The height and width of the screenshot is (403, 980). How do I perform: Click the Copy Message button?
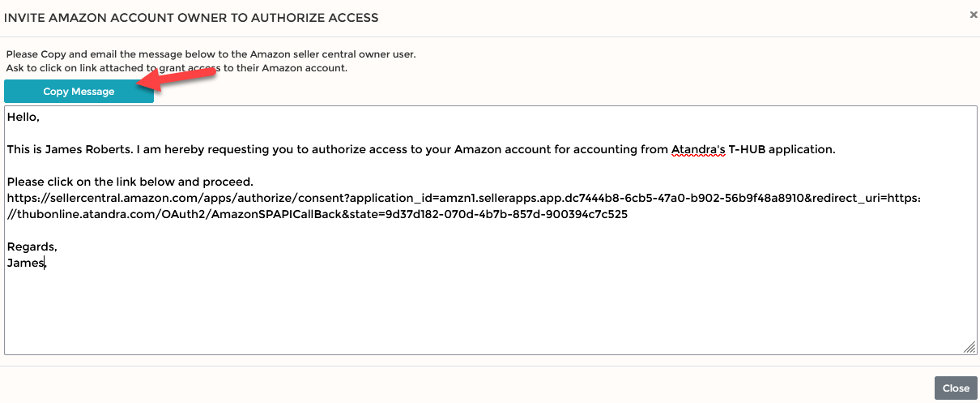[x=79, y=92]
